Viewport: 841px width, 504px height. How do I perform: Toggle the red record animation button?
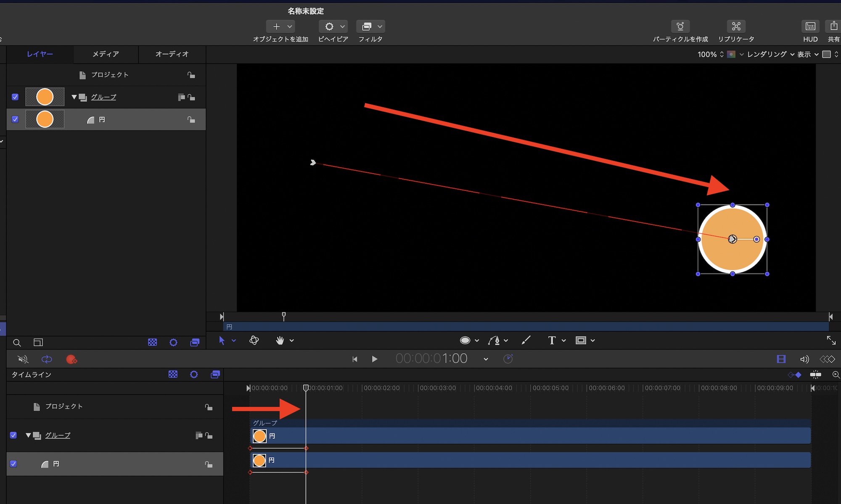(x=71, y=359)
